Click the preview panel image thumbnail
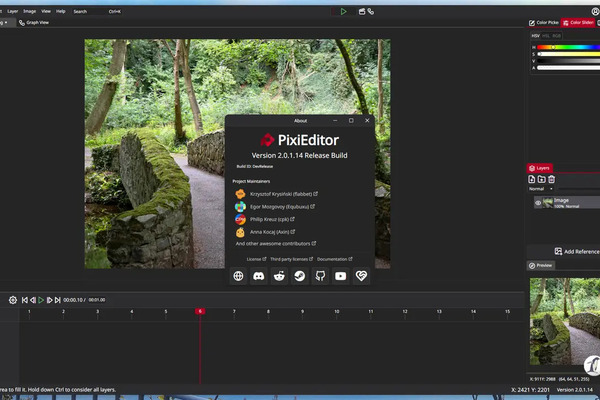 click(565, 322)
